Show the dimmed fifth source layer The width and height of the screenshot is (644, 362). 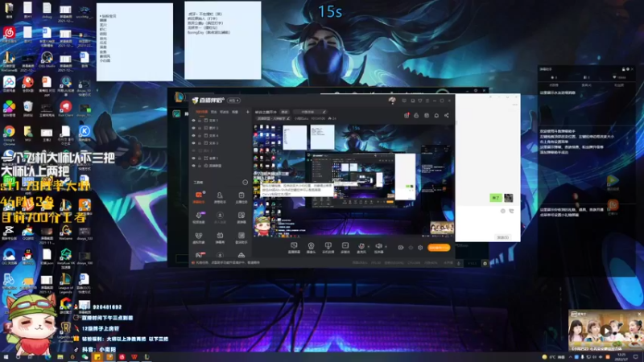pos(194,150)
